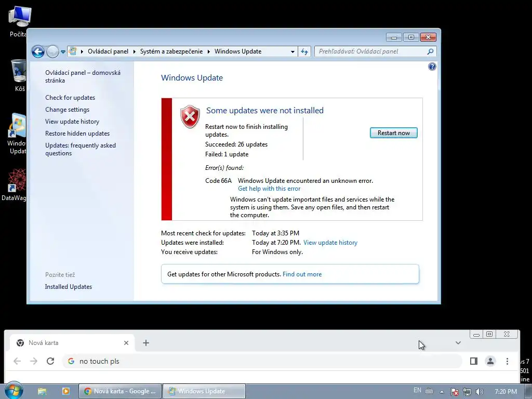
Task: Open the Computer desktop icon
Action: pyautogui.click(x=18, y=21)
